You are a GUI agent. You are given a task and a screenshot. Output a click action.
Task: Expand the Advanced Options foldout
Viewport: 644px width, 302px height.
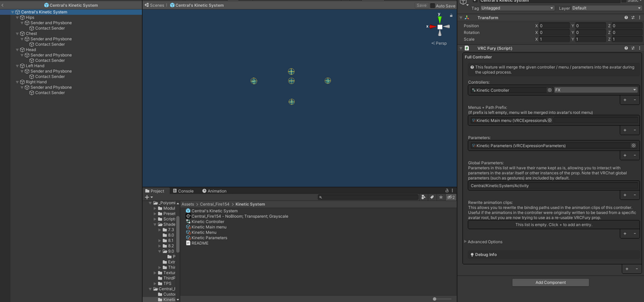(x=465, y=242)
